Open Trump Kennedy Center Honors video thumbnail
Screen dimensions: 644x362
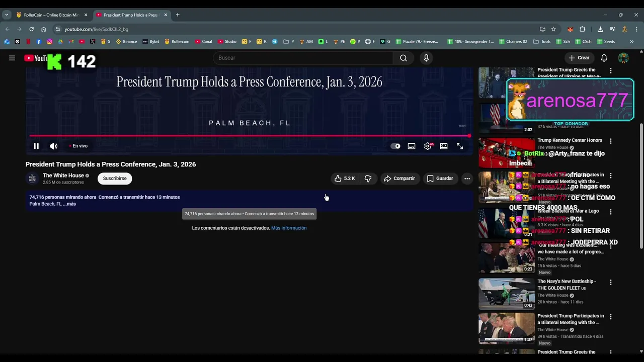507,153
